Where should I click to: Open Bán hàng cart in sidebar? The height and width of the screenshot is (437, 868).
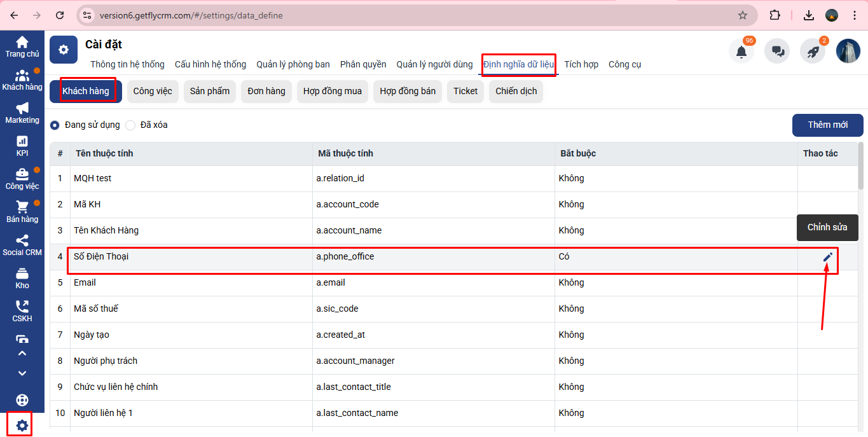pyautogui.click(x=22, y=212)
